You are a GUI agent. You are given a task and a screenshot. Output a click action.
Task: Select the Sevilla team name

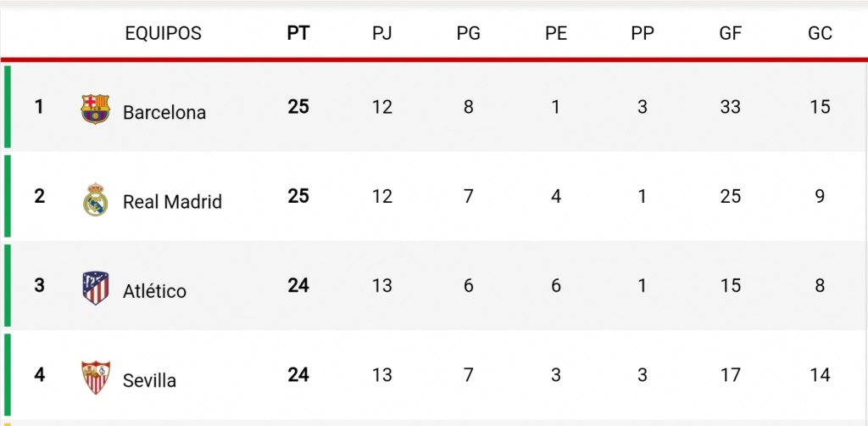coord(149,380)
